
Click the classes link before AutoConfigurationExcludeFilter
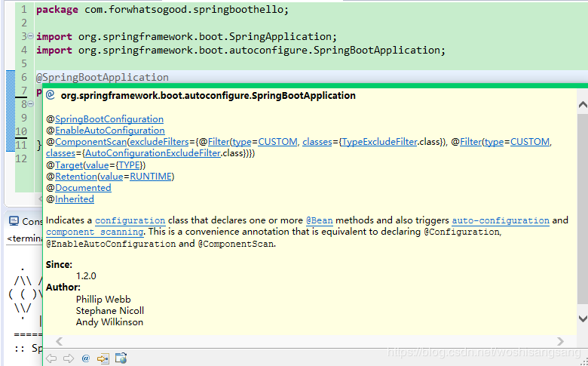(x=61, y=153)
